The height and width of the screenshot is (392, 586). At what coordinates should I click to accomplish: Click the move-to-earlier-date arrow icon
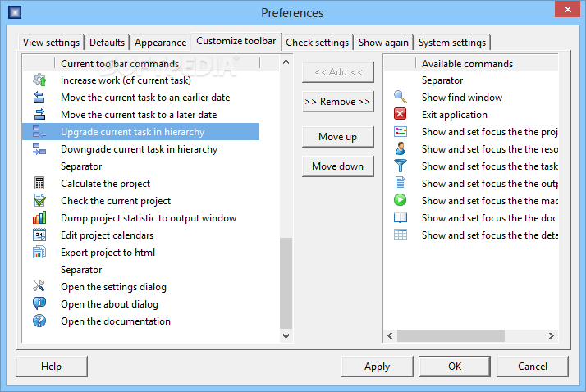click(x=39, y=97)
